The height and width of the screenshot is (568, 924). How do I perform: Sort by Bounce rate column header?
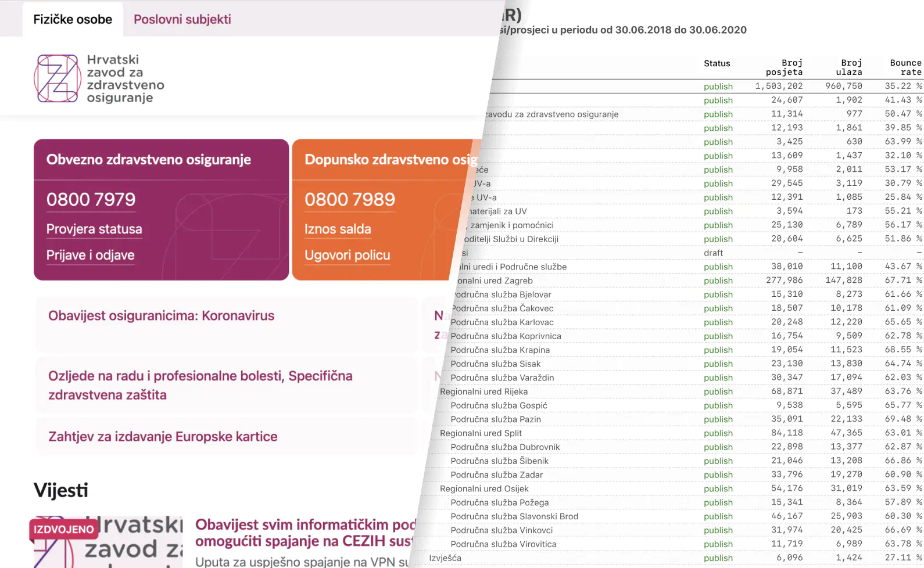(x=905, y=67)
